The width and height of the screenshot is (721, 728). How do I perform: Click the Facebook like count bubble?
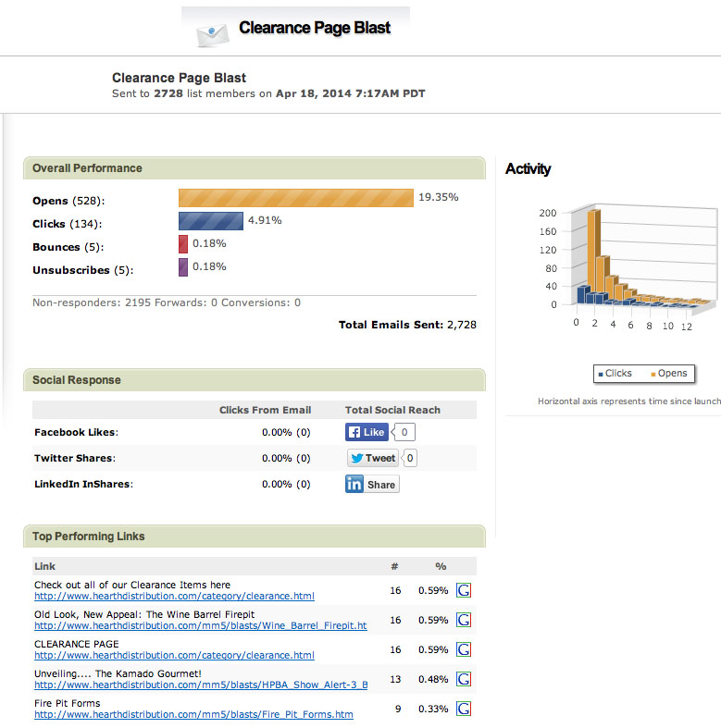[x=405, y=432]
